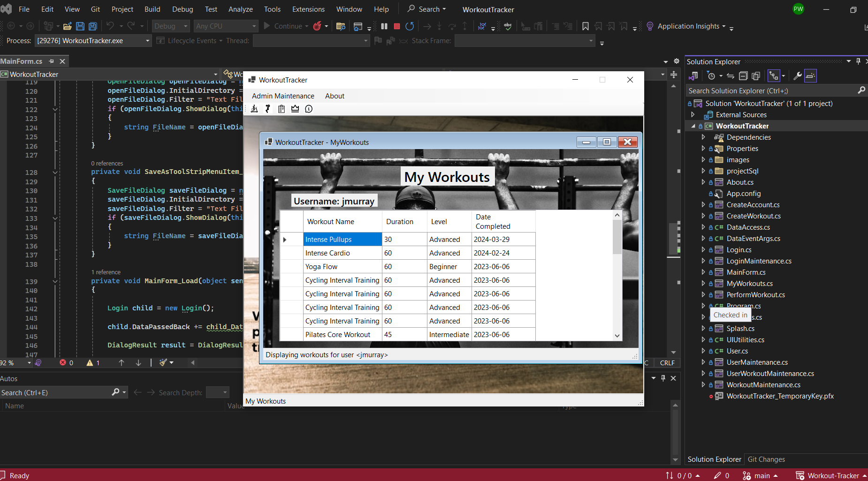Click Collapse All in Solution Explorer toolbar
Screen dimensions: 868x481
pyautogui.click(x=743, y=76)
